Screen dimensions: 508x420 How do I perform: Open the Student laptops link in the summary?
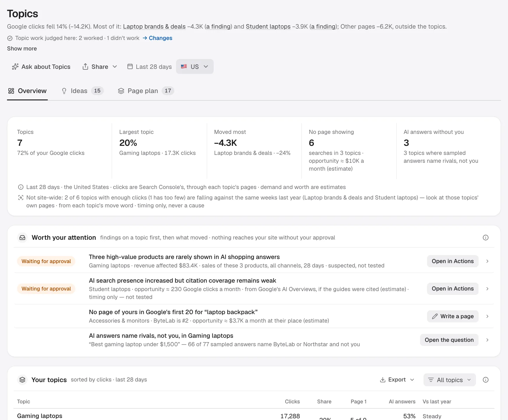[268, 27]
